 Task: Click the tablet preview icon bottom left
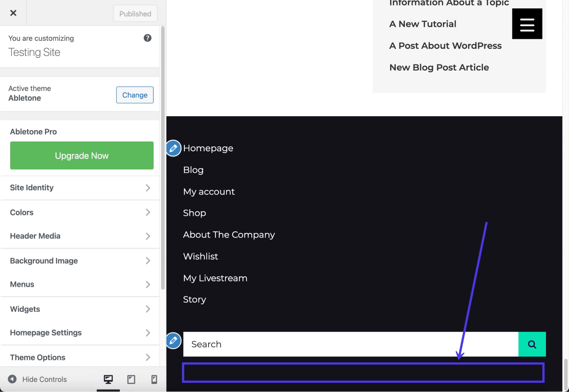131,379
